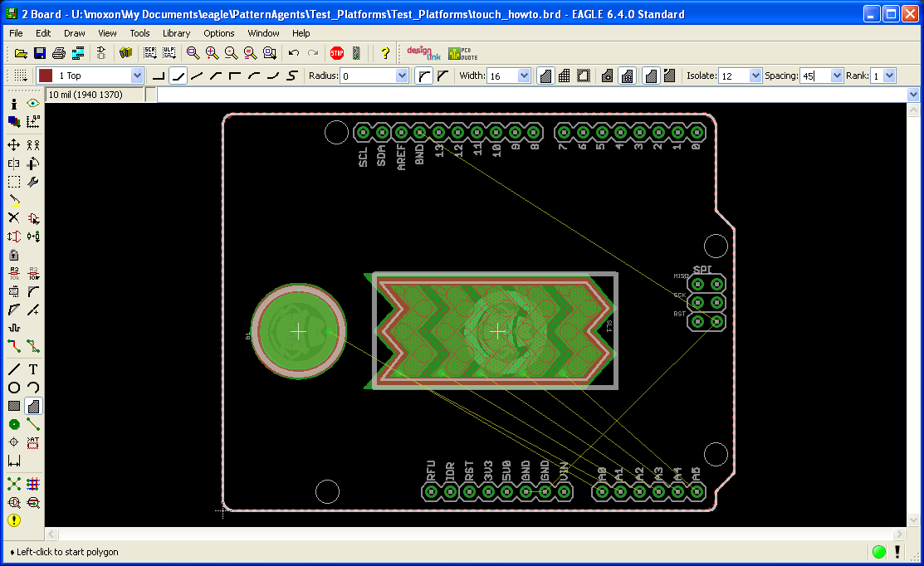Select the Ripup tool
924x566 pixels.
coord(33,346)
